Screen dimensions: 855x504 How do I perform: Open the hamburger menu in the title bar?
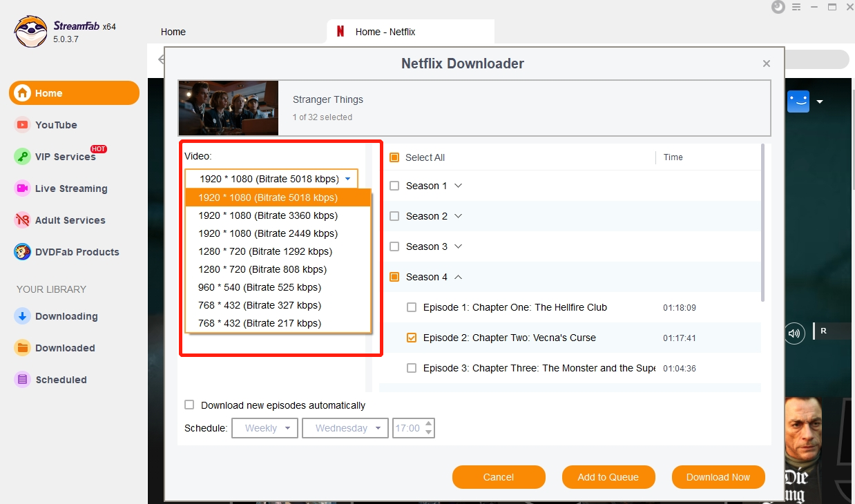(797, 7)
